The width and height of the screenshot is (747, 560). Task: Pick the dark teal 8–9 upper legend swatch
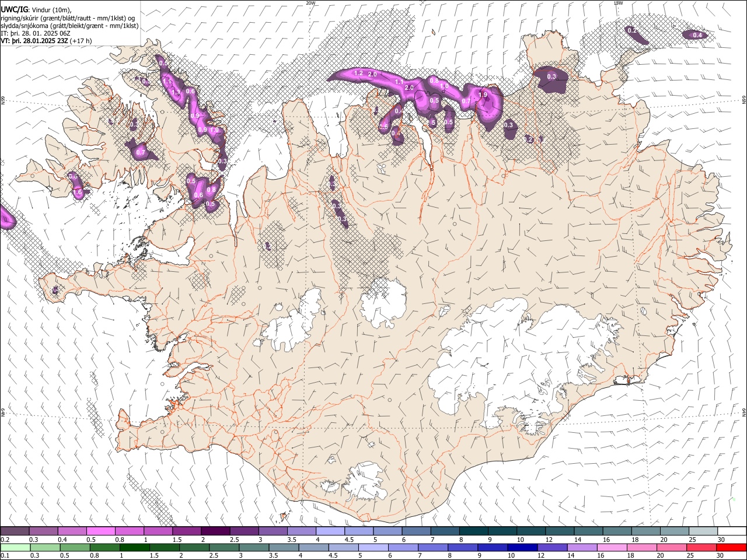[473, 531]
